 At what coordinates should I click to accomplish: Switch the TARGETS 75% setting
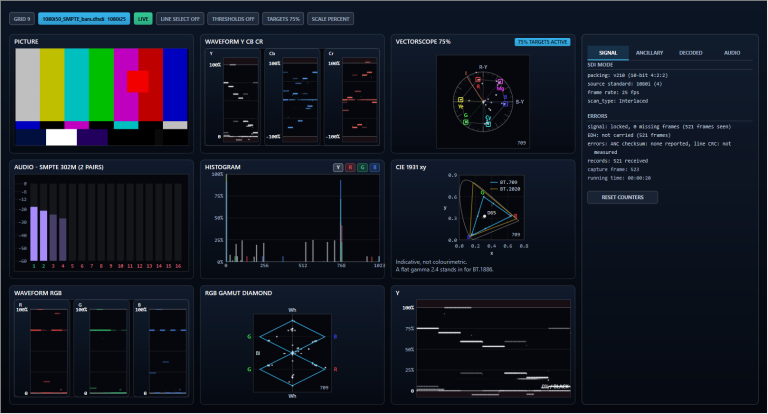click(x=283, y=19)
